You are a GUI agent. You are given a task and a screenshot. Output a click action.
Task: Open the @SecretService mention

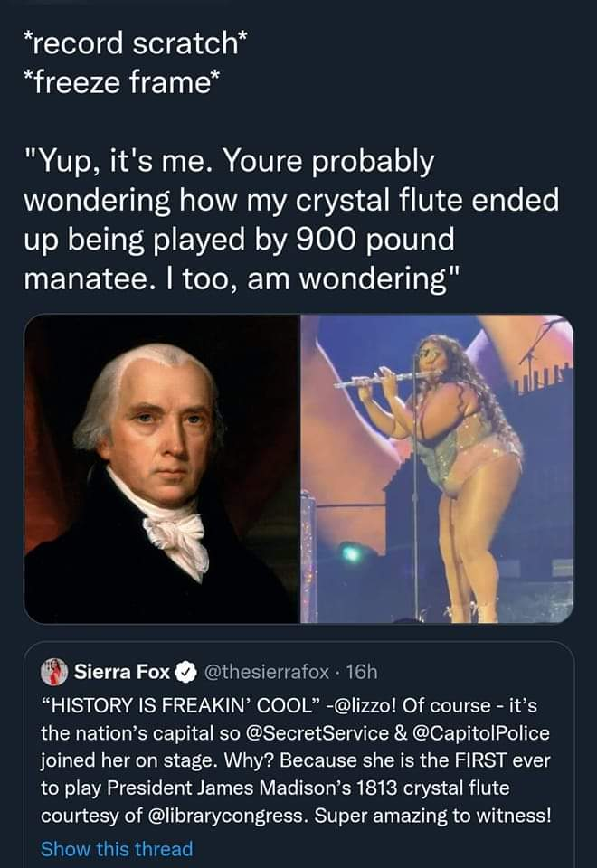[317, 733]
